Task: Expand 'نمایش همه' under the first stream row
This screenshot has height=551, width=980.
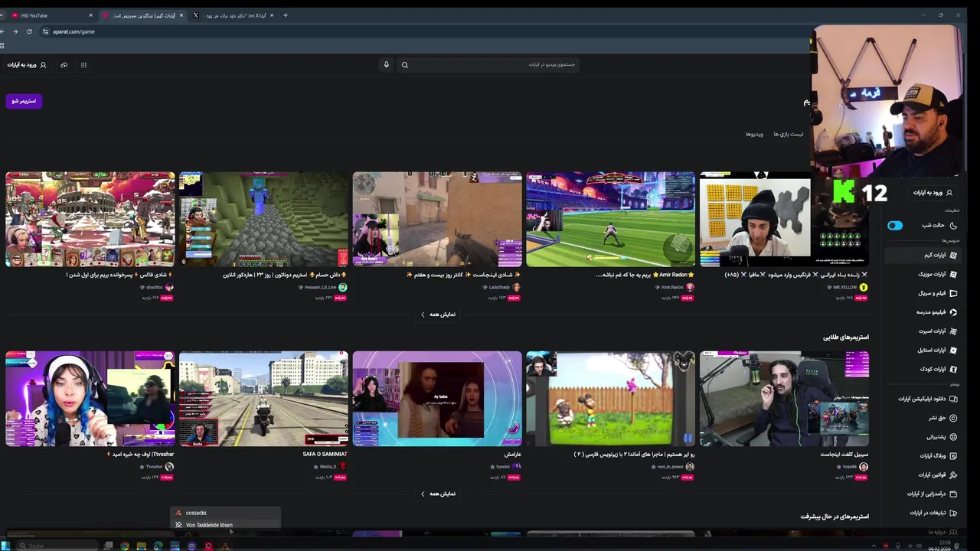Action: tap(438, 315)
